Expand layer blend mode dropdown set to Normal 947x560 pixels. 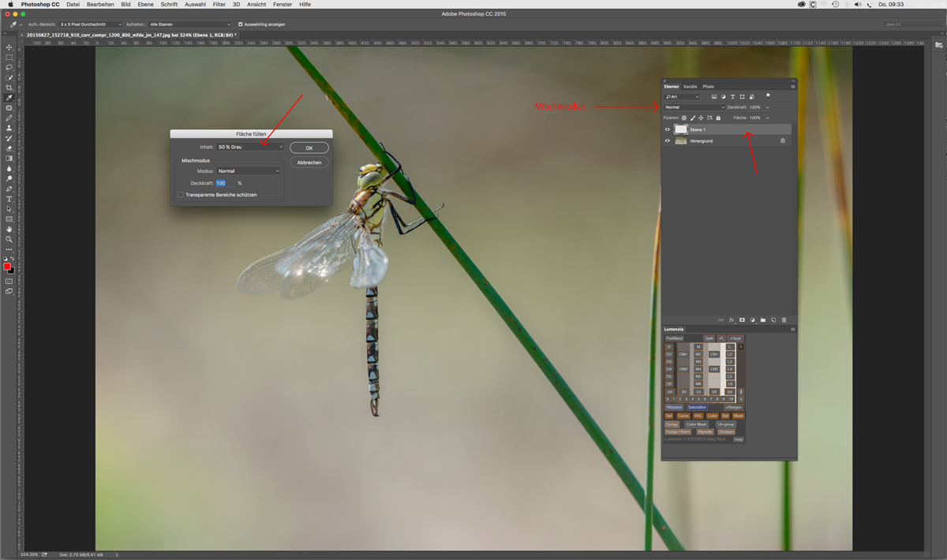point(694,107)
